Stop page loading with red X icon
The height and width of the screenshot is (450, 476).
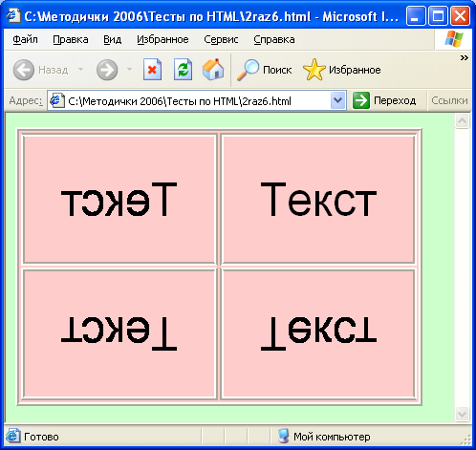point(152,69)
